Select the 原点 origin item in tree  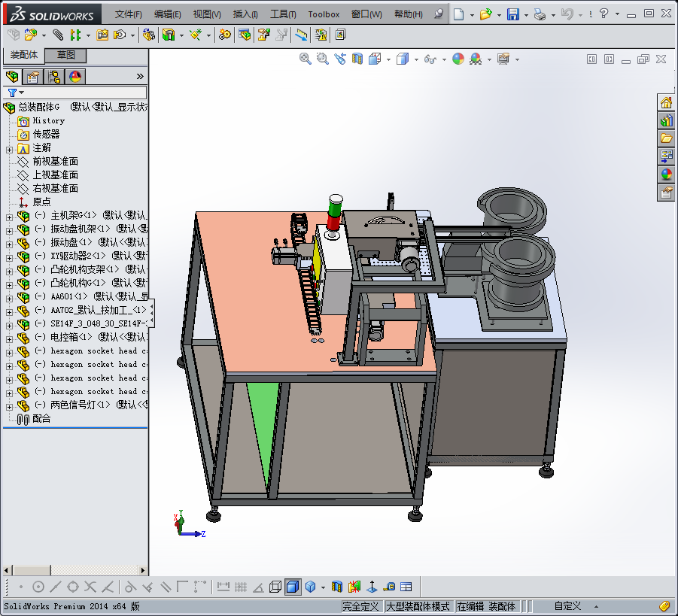pyautogui.click(x=41, y=202)
